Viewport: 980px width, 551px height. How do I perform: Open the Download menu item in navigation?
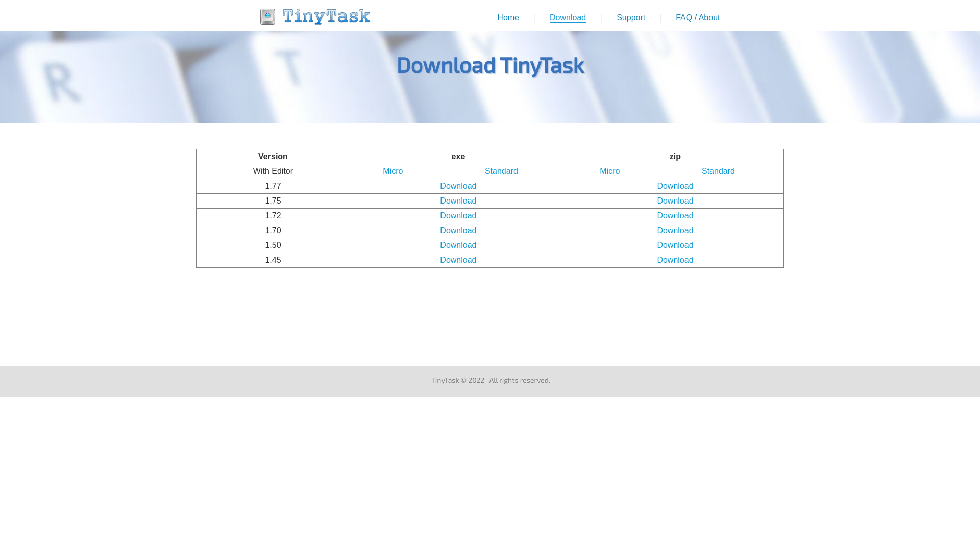pos(568,18)
